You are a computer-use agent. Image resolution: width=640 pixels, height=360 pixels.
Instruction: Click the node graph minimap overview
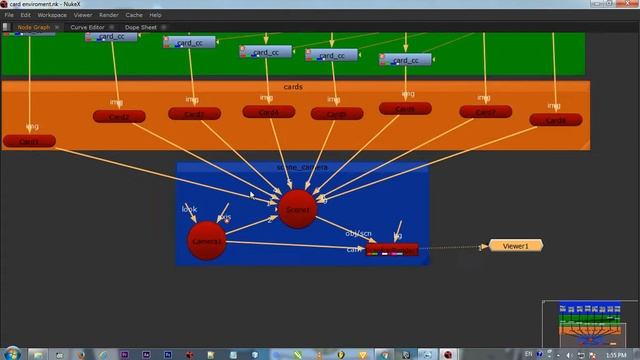(590, 324)
